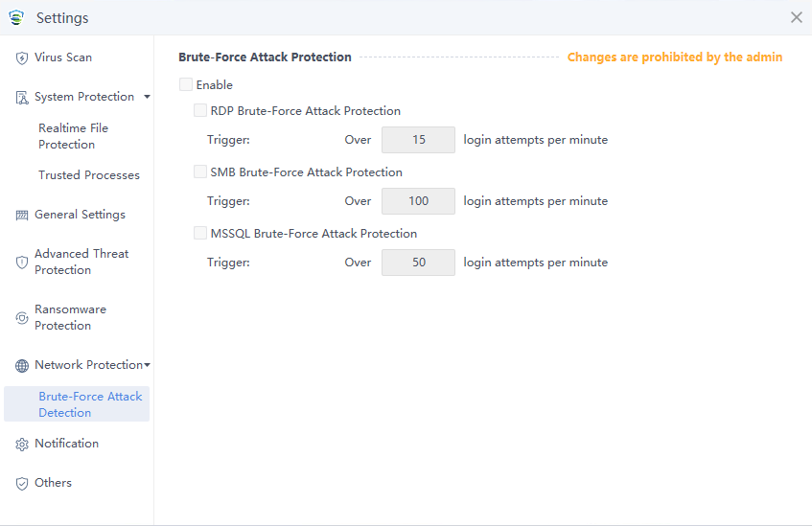Viewport: 812px width, 526px height.
Task: Close the Settings window
Action: 797,17
